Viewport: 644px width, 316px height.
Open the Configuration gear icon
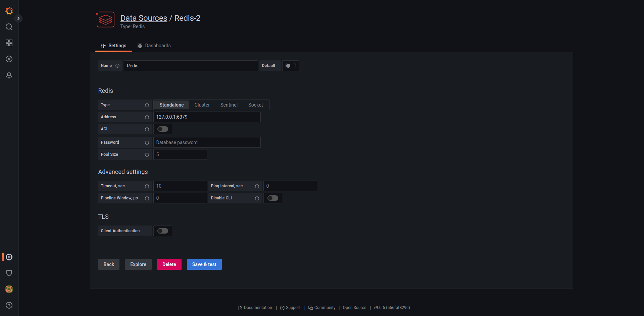tap(9, 257)
